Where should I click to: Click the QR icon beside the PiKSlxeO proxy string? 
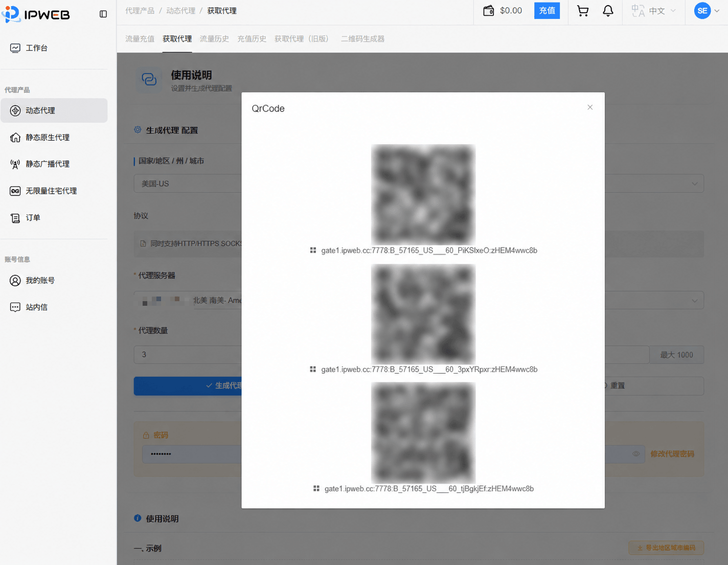point(313,251)
